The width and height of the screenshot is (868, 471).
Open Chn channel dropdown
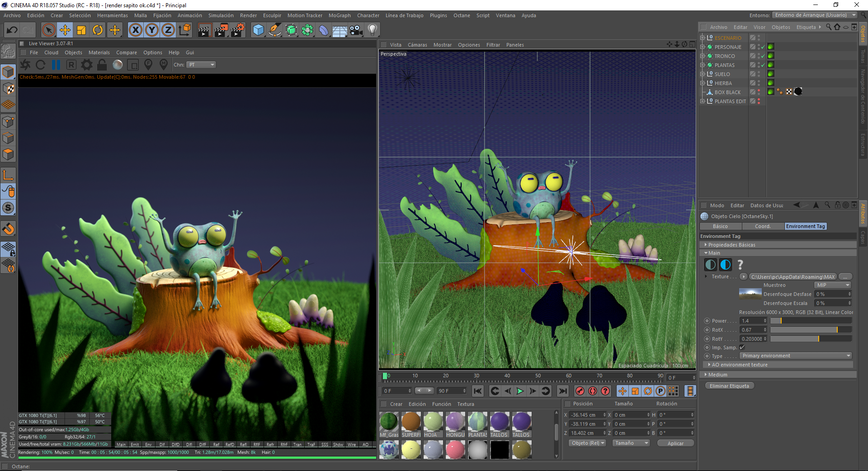click(x=202, y=65)
